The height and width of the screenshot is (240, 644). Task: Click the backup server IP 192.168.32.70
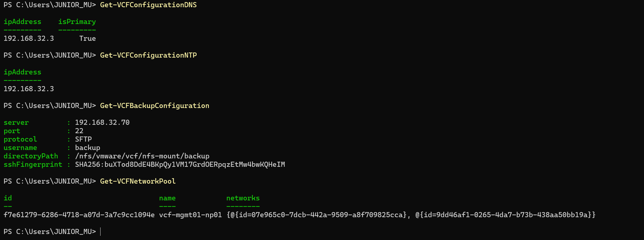point(102,122)
